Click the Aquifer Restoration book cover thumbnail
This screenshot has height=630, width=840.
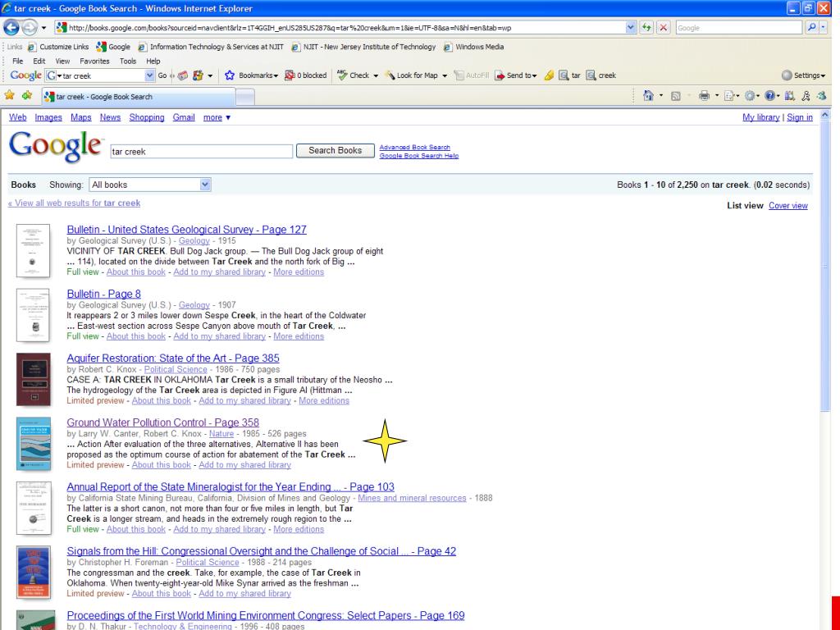(x=33, y=379)
